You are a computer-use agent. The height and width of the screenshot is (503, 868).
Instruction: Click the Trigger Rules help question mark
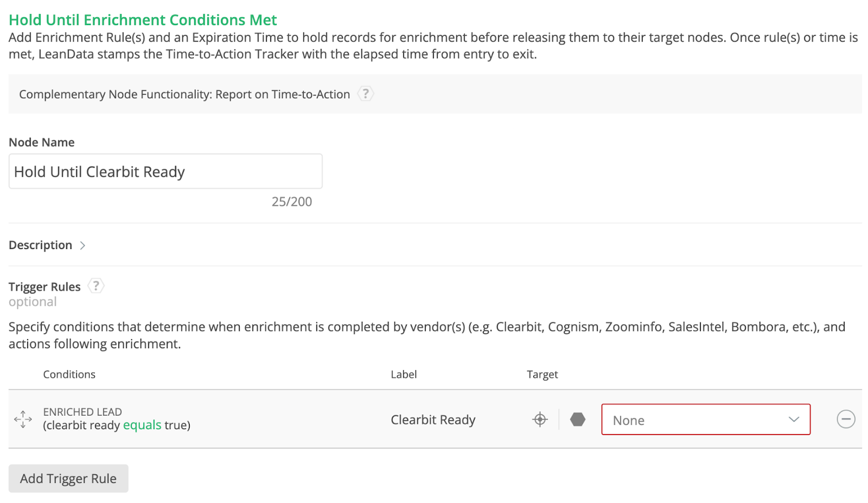96,286
